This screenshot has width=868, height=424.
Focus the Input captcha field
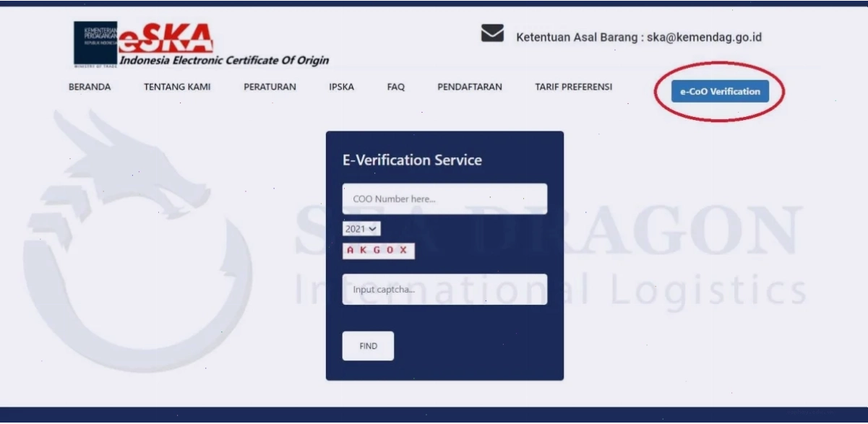click(444, 289)
